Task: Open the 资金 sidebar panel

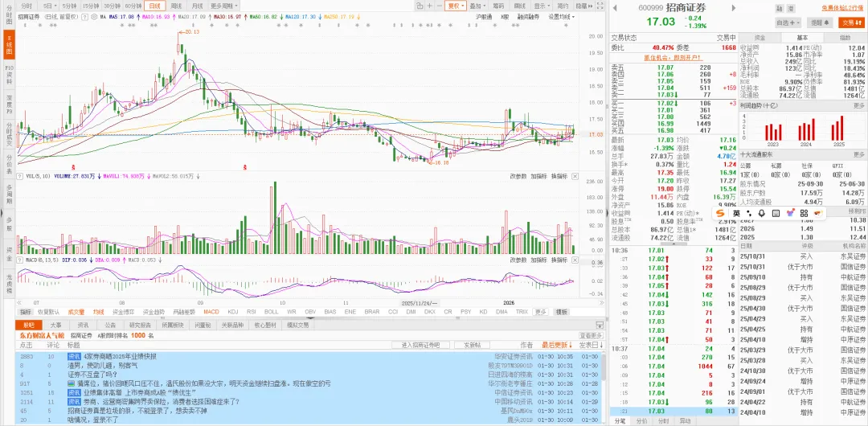Action: pos(9,254)
